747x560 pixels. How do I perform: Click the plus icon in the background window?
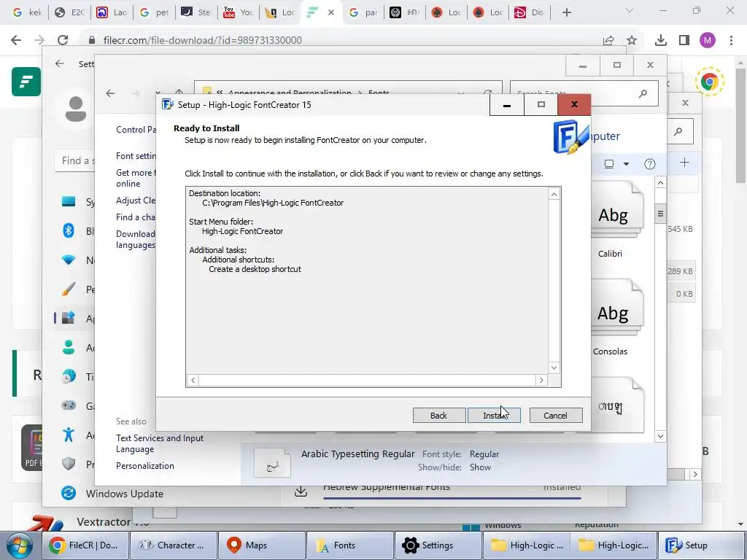click(684, 163)
